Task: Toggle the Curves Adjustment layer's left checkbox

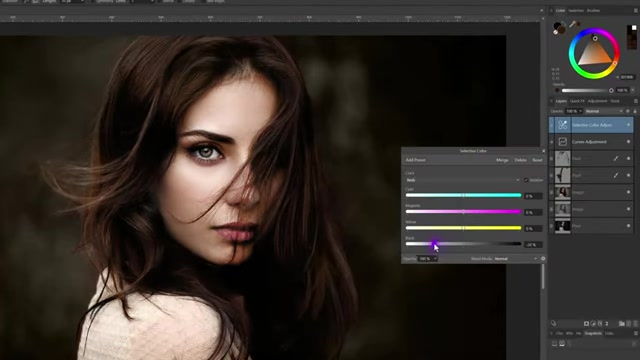Action: pyautogui.click(x=551, y=142)
